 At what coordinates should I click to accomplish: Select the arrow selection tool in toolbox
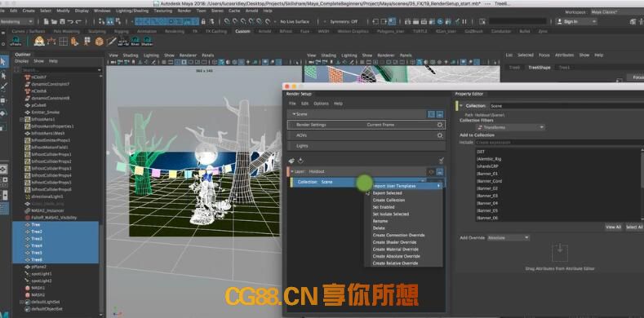pyautogui.click(x=4, y=62)
